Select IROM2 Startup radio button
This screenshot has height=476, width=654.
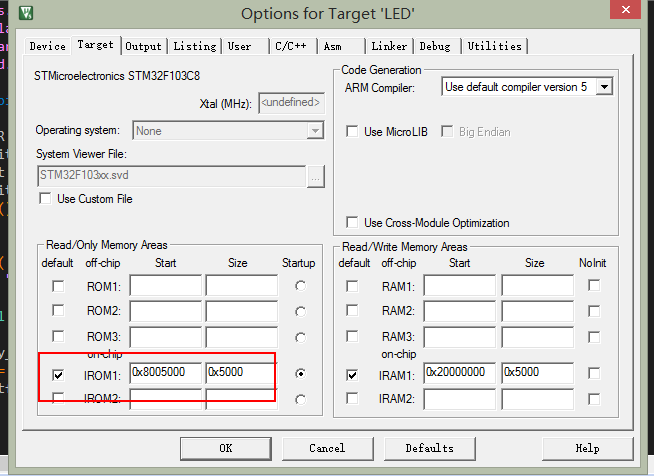tap(300, 400)
